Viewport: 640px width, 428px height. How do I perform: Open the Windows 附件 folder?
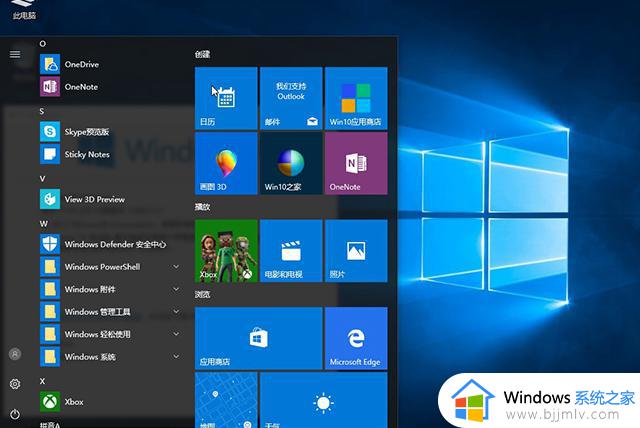110,289
